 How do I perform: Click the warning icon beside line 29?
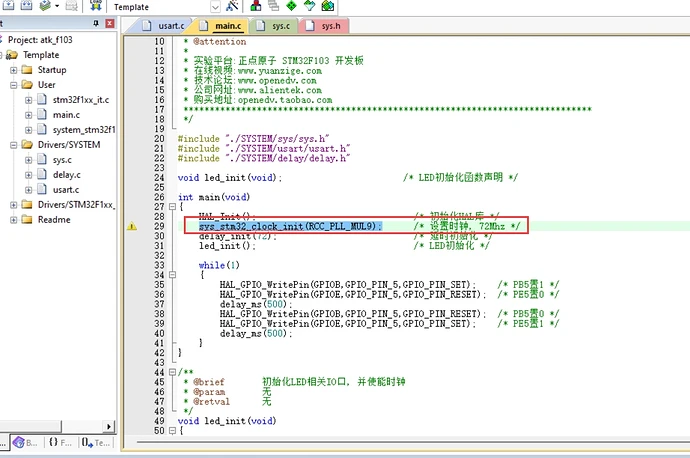[x=132, y=227]
